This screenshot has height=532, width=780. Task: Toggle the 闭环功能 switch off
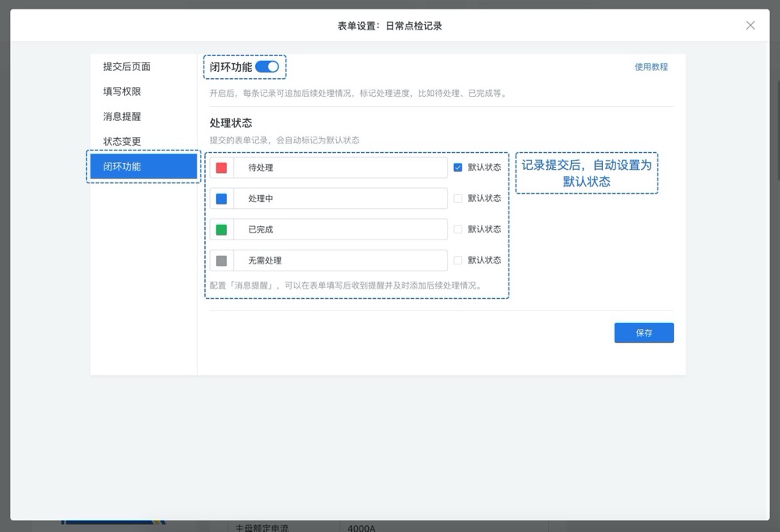(x=267, y=67)
